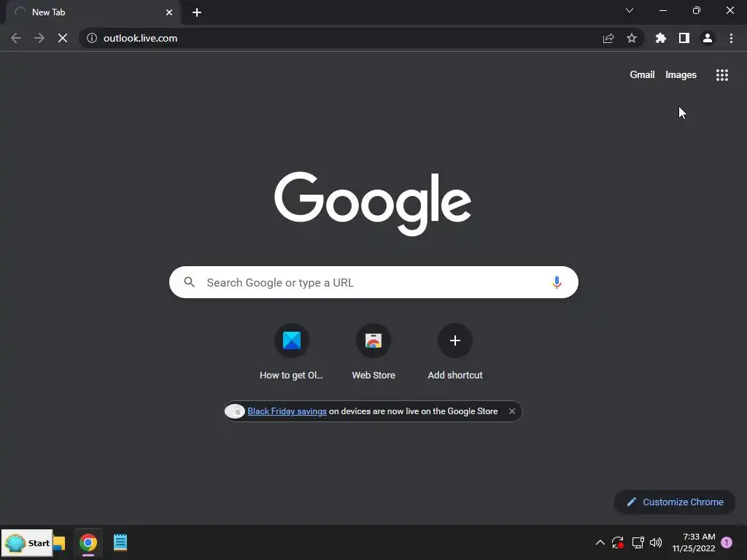Screen dimensions: 747x560
Task: Open a new tab with plus button
Action: (x=197, y=12)
